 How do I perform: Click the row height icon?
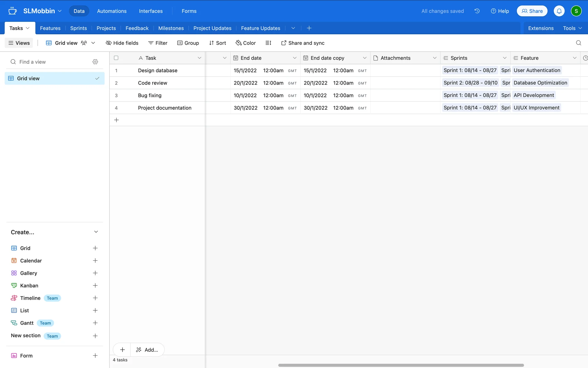pos(268,43)
